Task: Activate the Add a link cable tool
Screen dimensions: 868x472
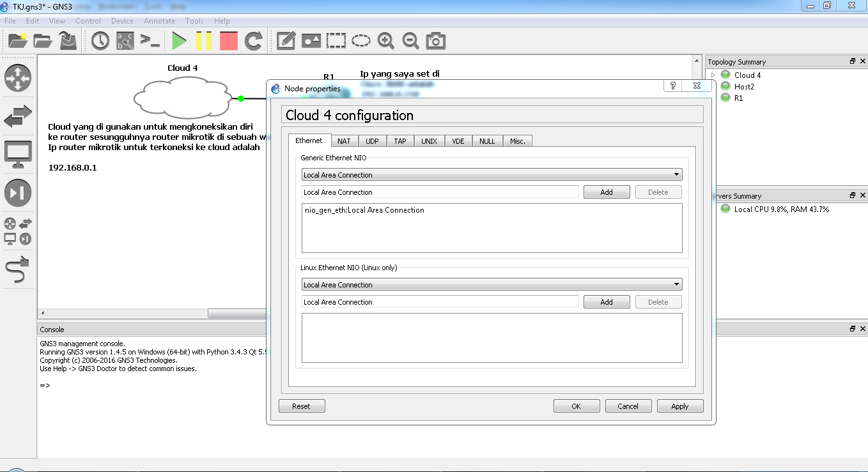Action: tap(18, 270)
